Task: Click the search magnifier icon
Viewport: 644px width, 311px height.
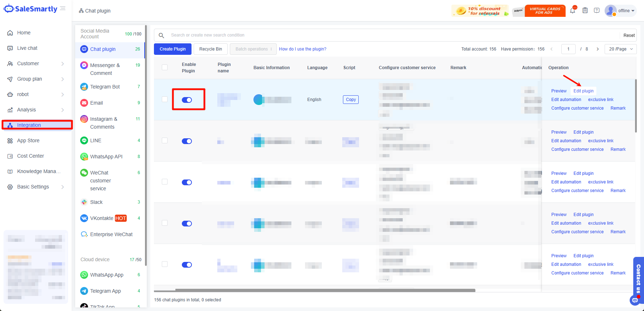Action: pos(161,35)
